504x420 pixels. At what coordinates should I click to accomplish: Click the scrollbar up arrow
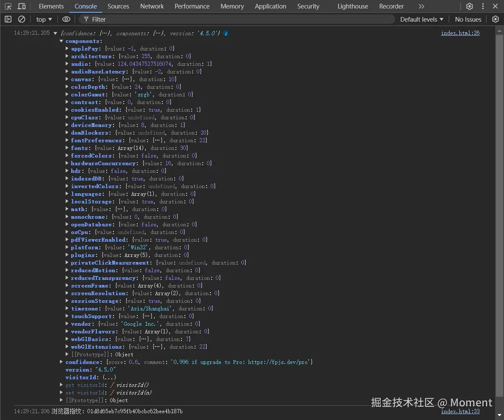499,31
